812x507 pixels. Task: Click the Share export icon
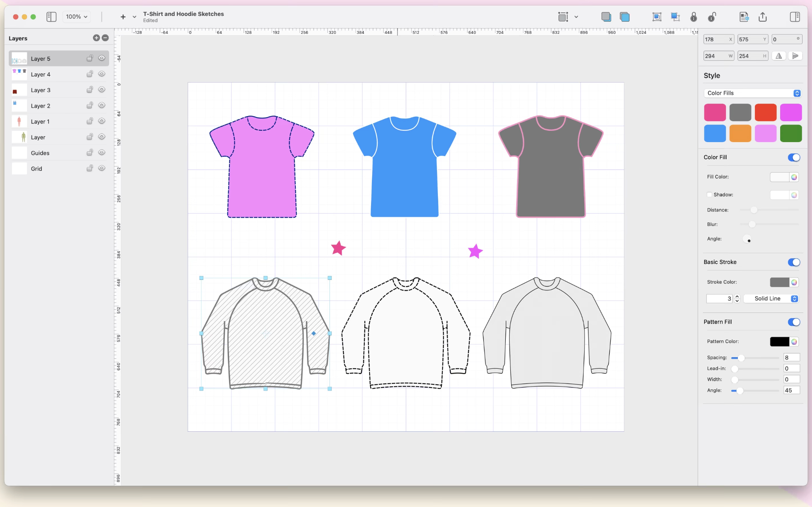[x=763, y=17]
